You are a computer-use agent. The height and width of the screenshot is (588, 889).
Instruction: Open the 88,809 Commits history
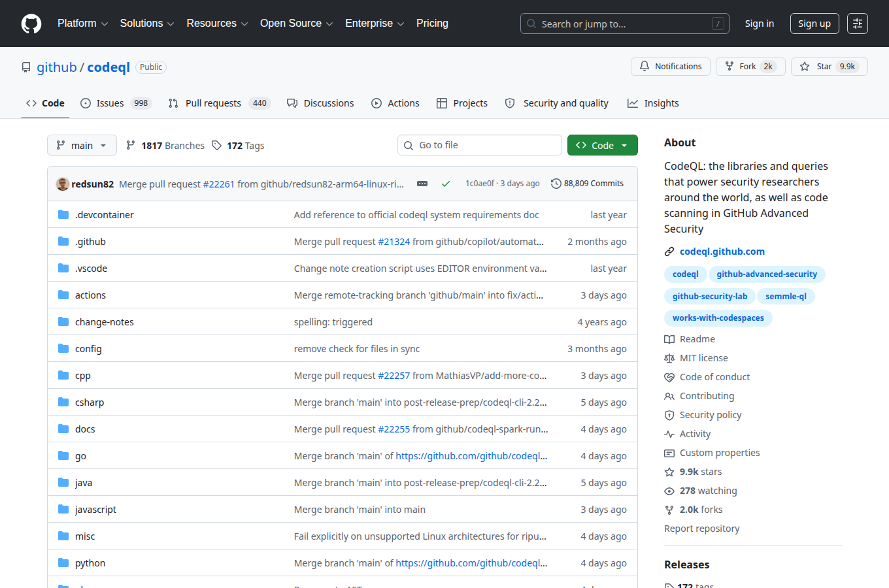point(588,184)
